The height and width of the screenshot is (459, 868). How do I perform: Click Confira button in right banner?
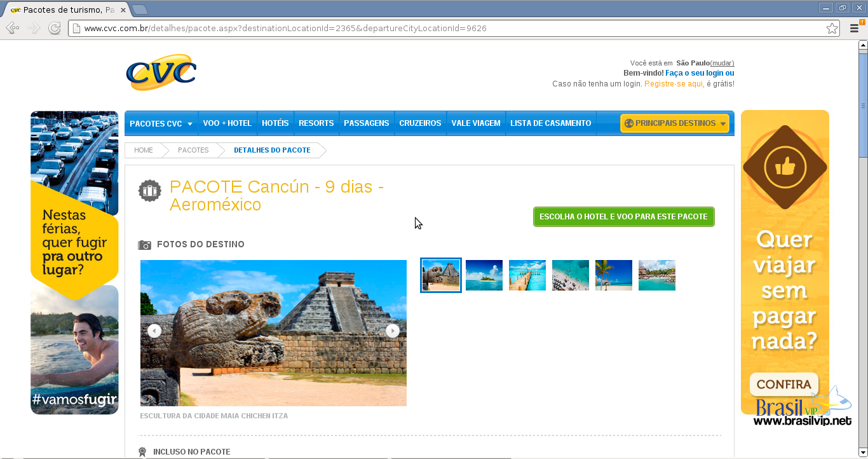tap(784, 384)
